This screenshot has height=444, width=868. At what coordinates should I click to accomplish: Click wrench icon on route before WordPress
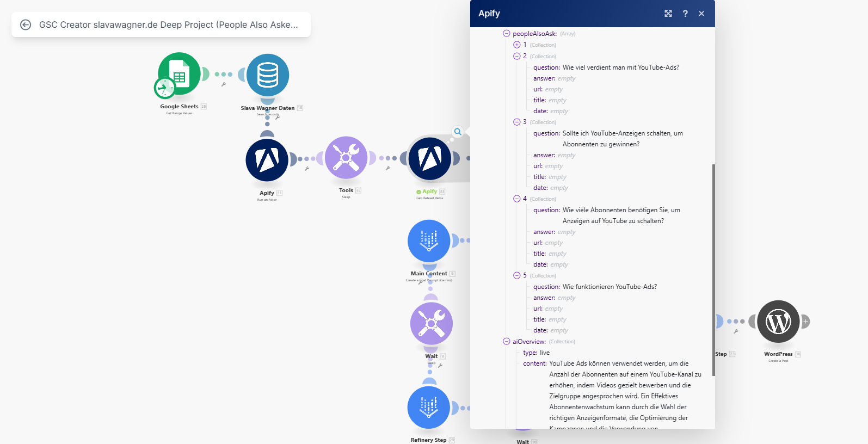(736, 331)
